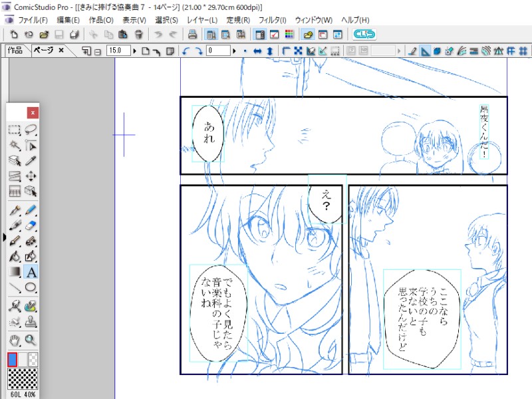
Task: Open rotation angle dropdown arrow
Action: tap(234, 51)
